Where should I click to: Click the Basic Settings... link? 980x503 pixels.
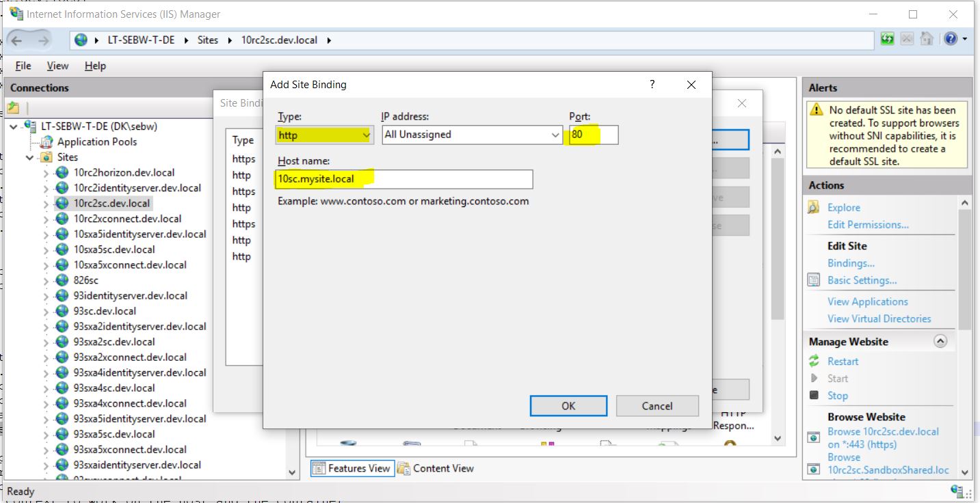point(862,280)
